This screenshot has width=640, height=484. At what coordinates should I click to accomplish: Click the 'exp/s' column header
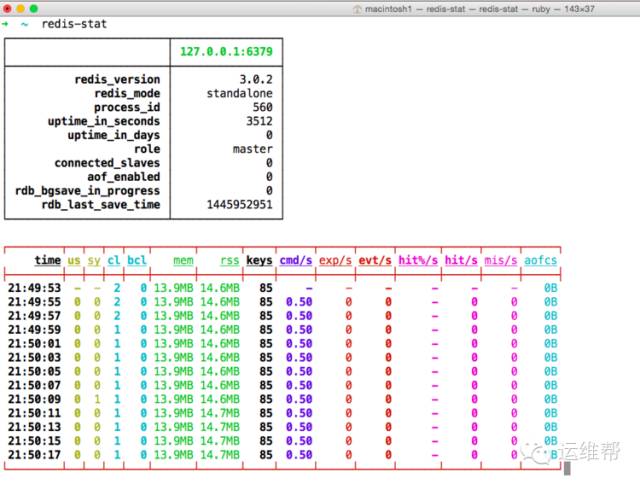click(x=335, y=260)
